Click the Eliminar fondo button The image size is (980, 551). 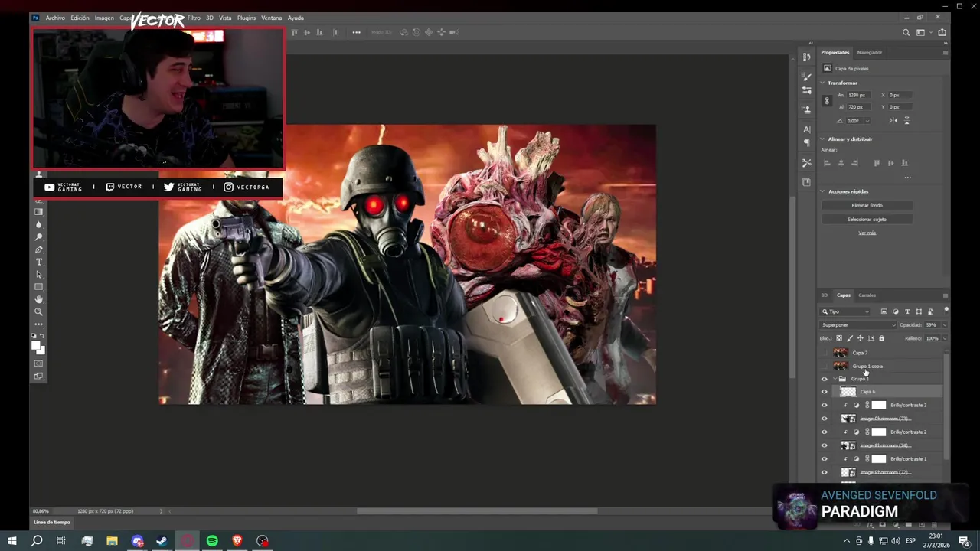tap(867, 205)
